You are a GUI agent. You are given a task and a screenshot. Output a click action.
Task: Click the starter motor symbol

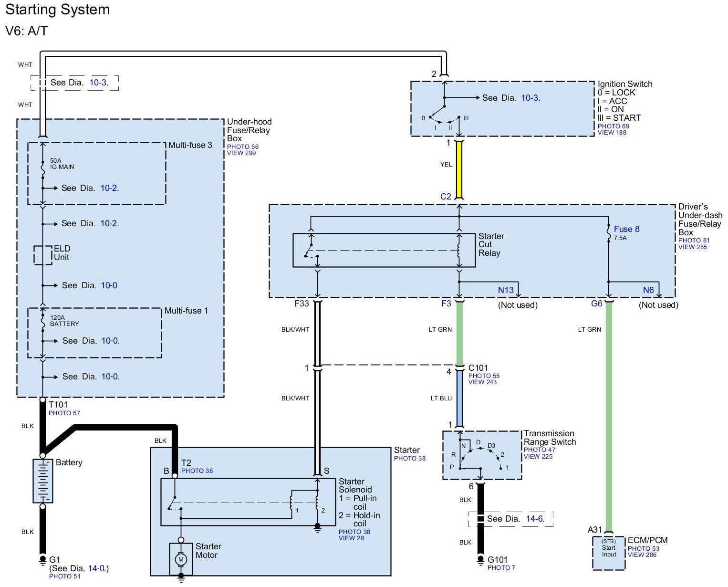click(x=181, y=559)
